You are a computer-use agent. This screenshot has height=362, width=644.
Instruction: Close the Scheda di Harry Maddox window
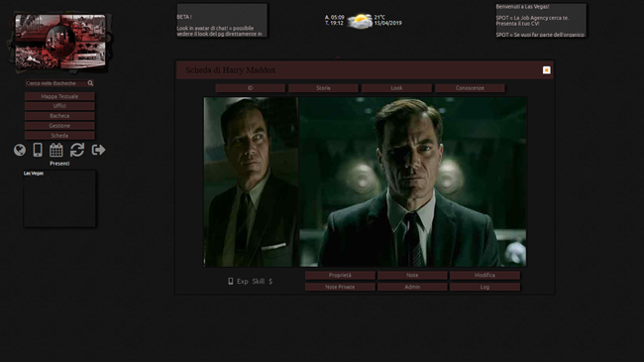pos(546,70)
